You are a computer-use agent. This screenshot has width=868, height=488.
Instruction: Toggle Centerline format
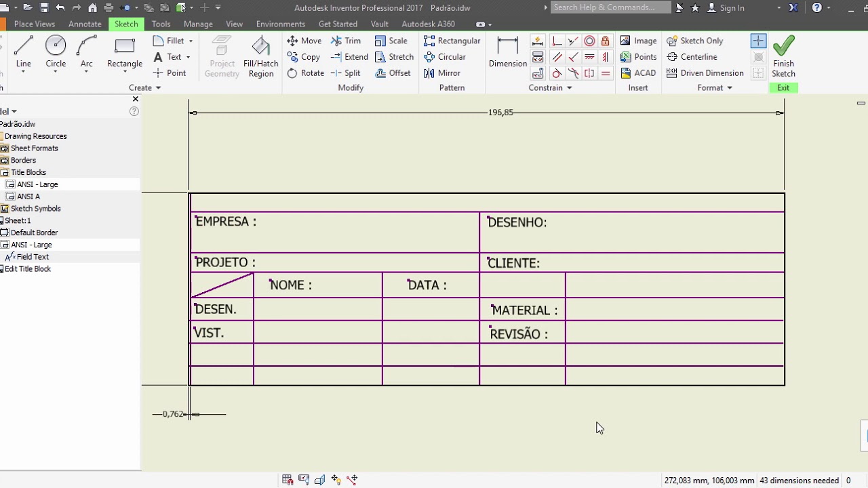coord(692,57)
